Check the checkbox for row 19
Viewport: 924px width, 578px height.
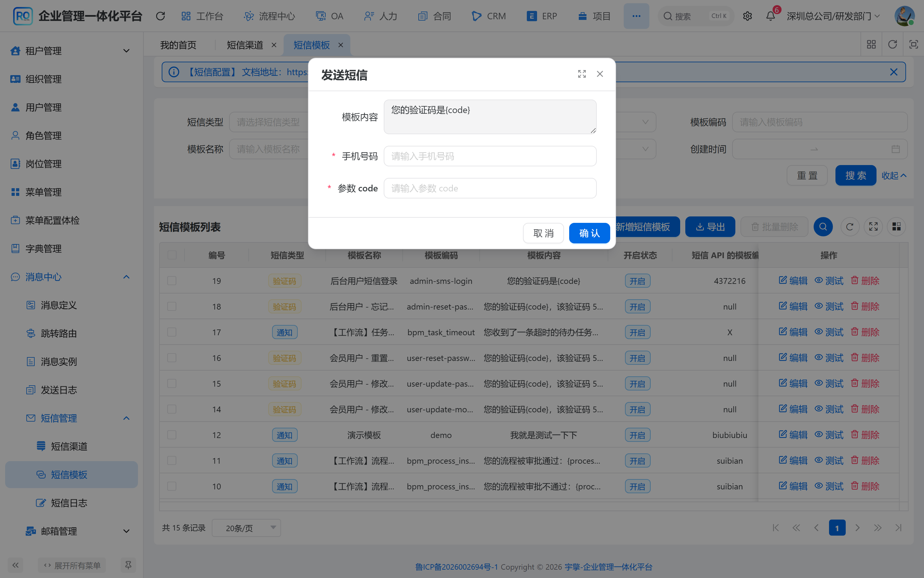(x=172, y=281)
